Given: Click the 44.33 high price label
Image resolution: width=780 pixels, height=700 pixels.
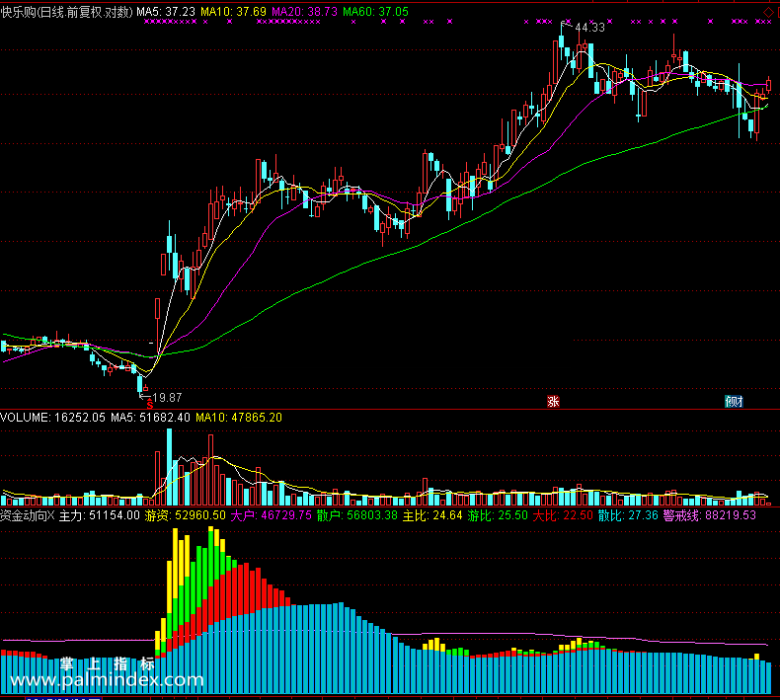Looking at the screenshot, I should point(590,28).
